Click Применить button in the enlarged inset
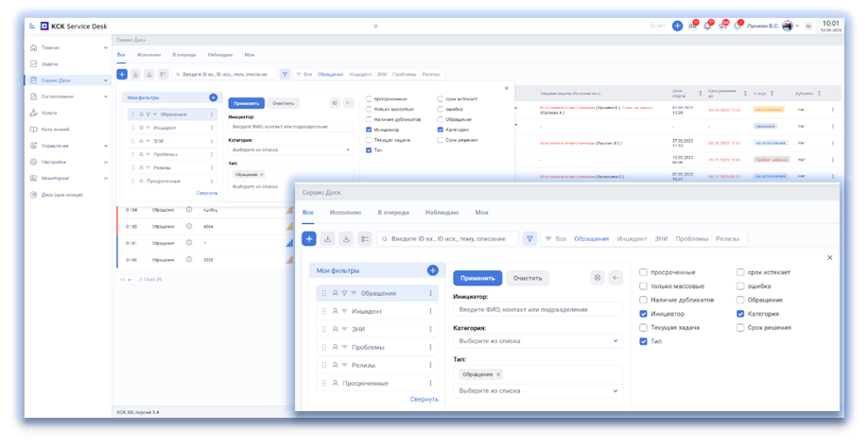The width and height of the screenshot is (868, 448). pyautogui.click(x=477, y=278)
